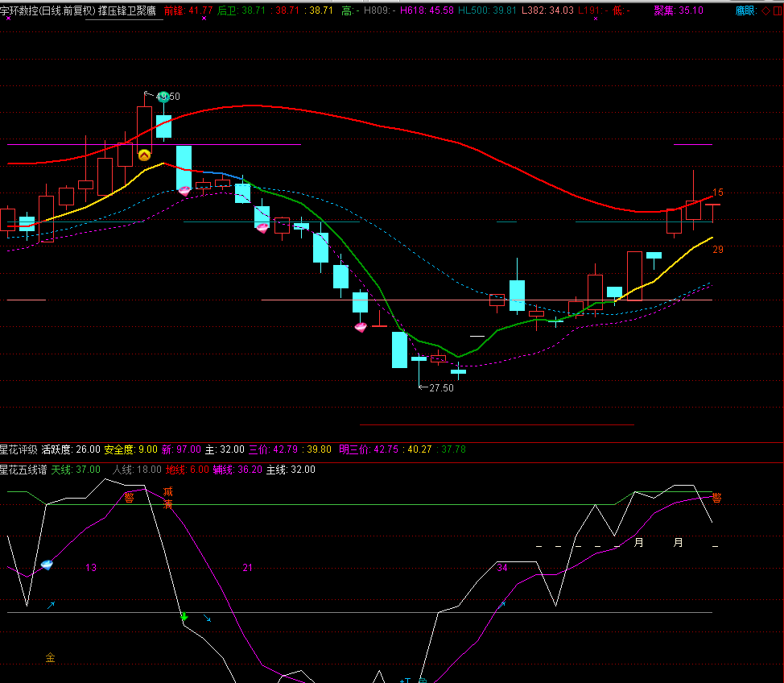Image resolution: width=784 pixels, height=683 pixels.
Task: Click the 星花五线谱 indicator title
Action: (23, 470)
